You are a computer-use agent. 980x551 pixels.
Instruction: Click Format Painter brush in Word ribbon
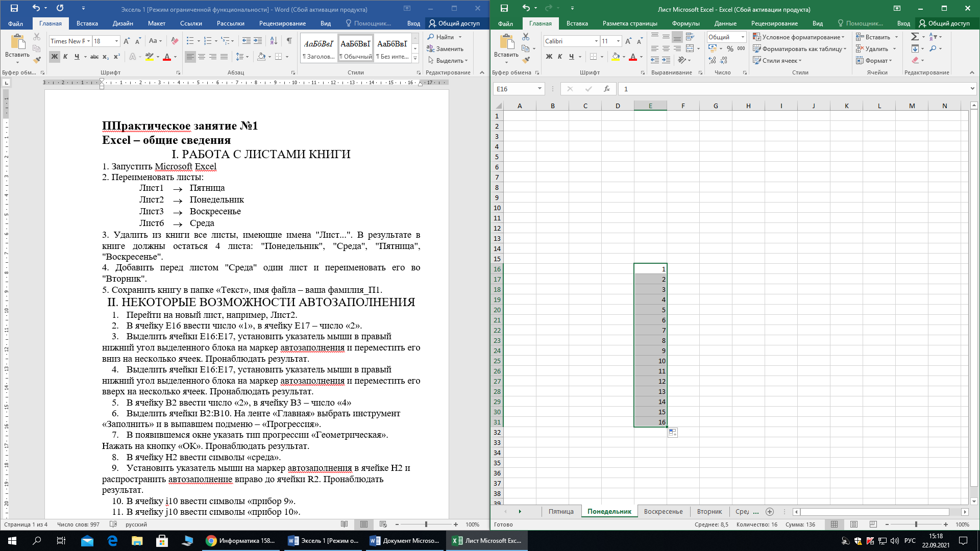[x=37, y=60]
